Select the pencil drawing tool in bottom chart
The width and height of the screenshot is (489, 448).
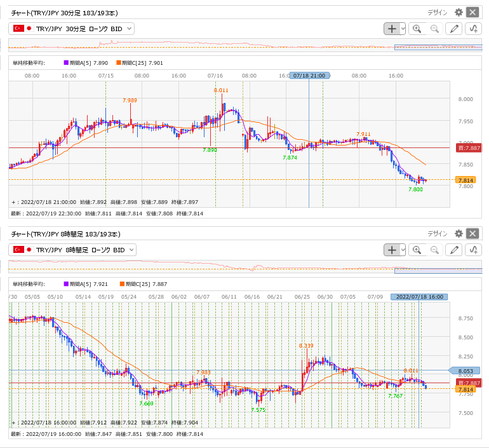(x=453, y=250)
